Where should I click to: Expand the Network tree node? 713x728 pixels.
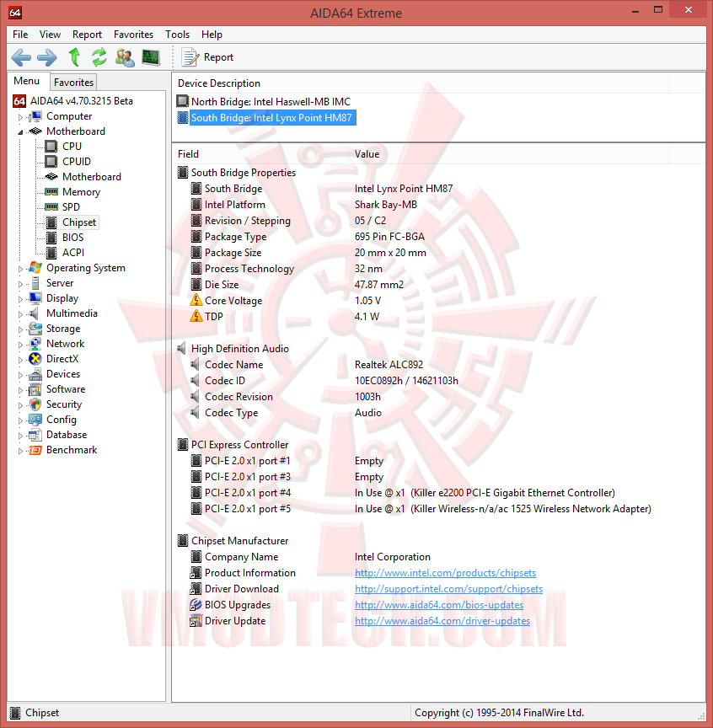pos(20,345)
